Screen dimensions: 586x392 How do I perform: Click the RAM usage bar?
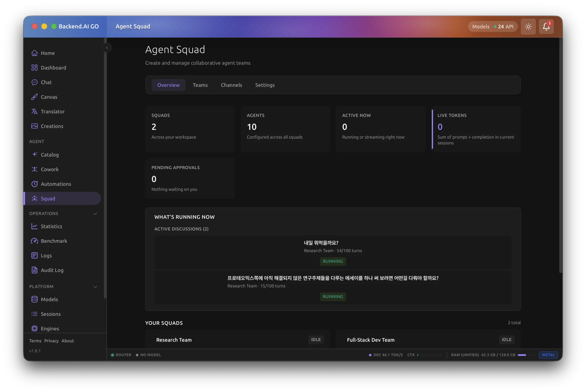526,355
